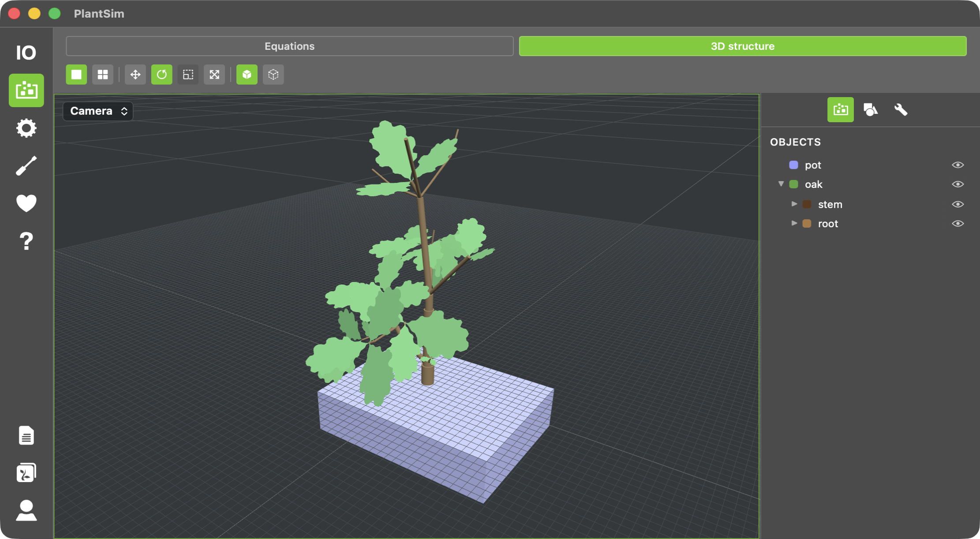
Task: Expand the stem tree item
Action: pyautogui.click(x=794, y=204)
